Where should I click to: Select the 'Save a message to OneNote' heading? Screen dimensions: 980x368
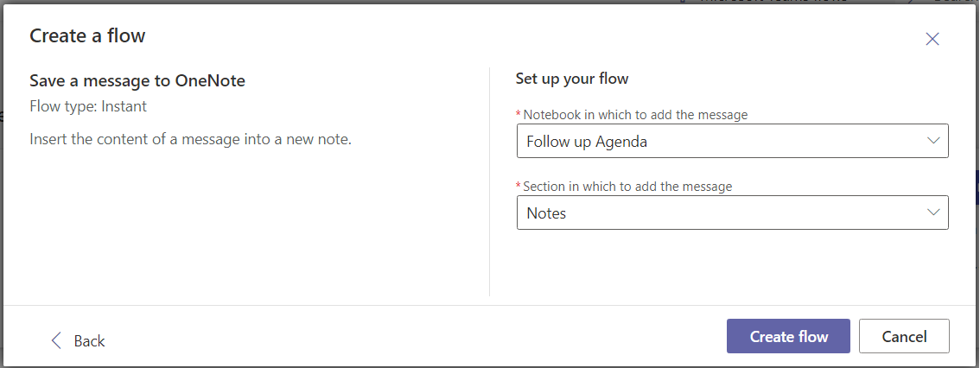pos(137,81)
